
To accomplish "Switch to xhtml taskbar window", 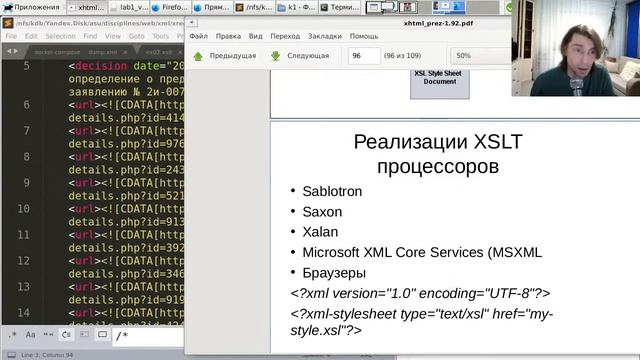I will coord(87,7).
